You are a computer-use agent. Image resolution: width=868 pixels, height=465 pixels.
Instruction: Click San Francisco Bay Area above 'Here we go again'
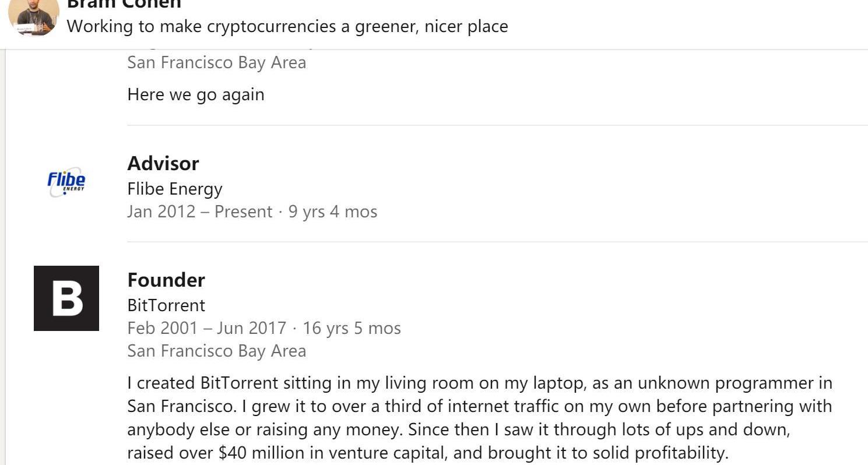pos(217,62)
